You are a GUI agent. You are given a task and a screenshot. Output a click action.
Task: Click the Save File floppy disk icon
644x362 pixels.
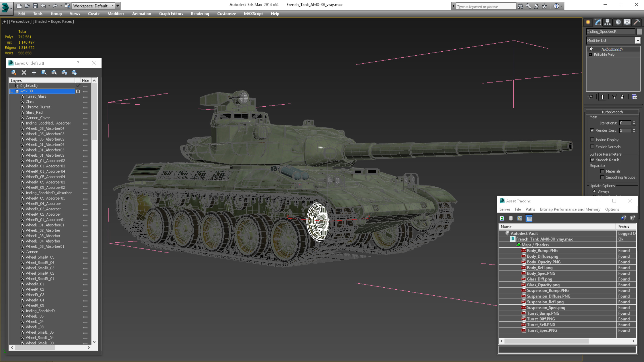(x=35, y=6)
